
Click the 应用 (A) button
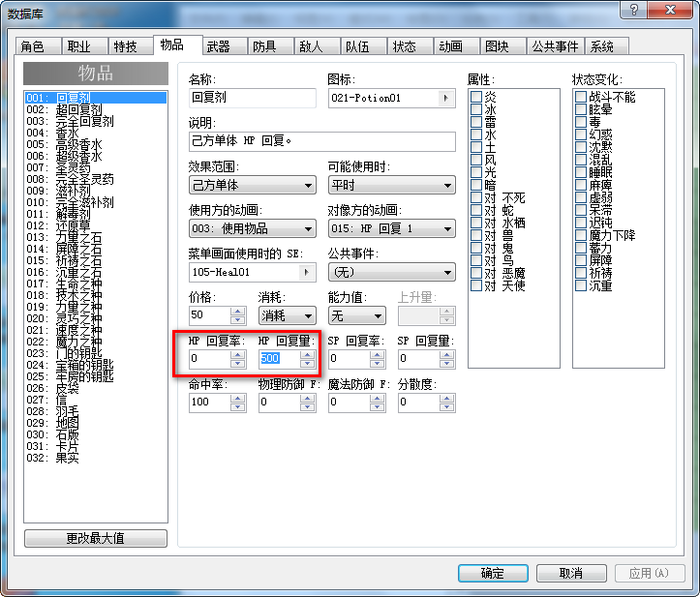(649, 573)
